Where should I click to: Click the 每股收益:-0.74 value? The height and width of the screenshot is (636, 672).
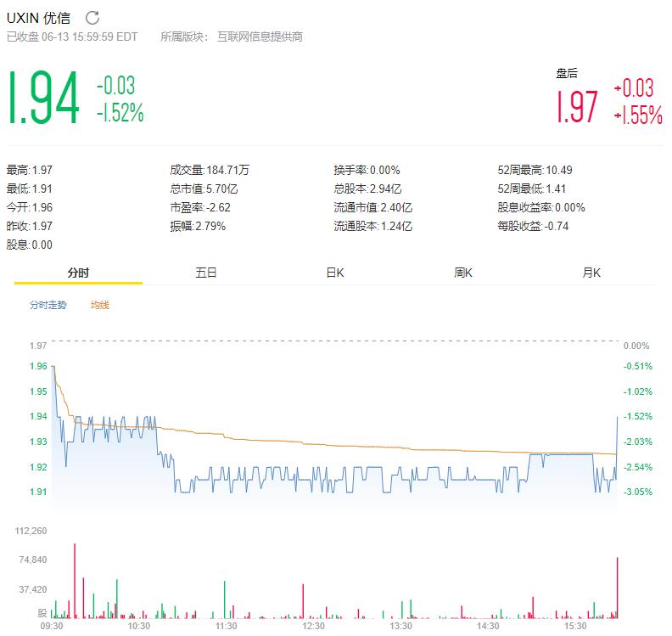click(533, 226)
